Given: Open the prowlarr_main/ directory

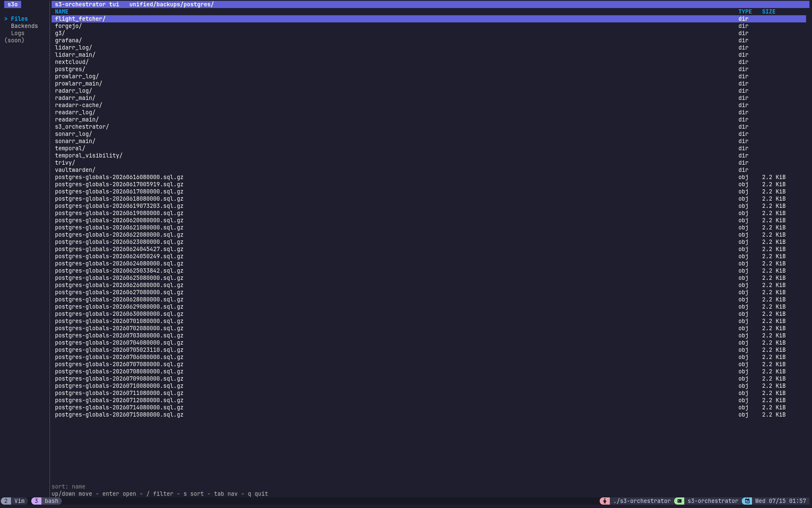Looking at the screenshot, I should click(428, 83).
